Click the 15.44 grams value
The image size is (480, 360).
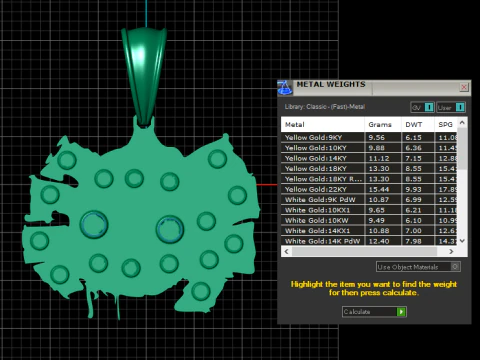379,189
